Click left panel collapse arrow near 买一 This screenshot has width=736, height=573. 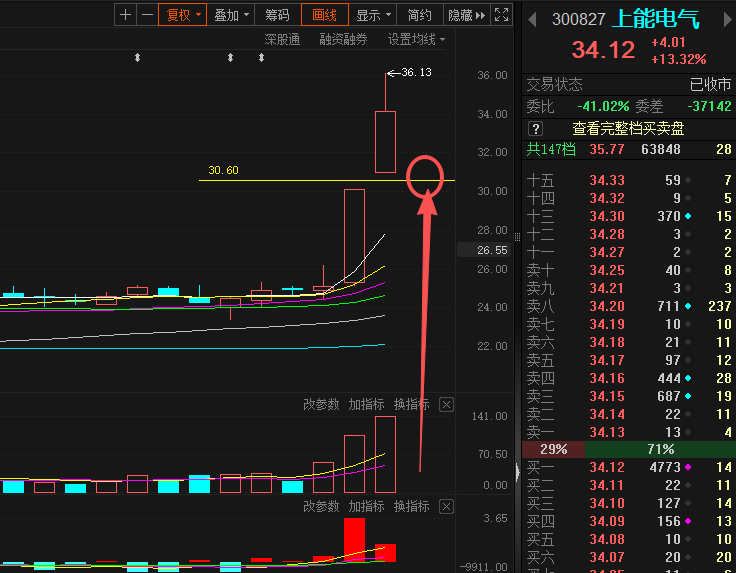(518, 472)
